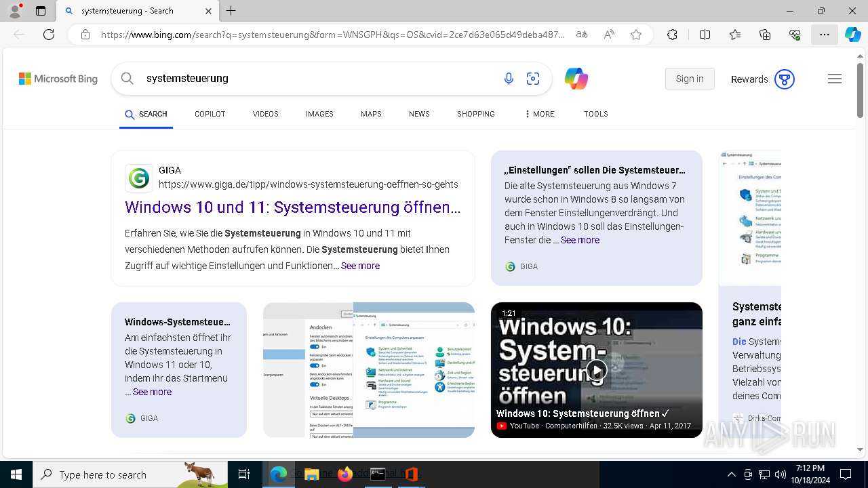Open File Explorer from taskbar
Screen dimensions: 868x488
pos(312,474)
